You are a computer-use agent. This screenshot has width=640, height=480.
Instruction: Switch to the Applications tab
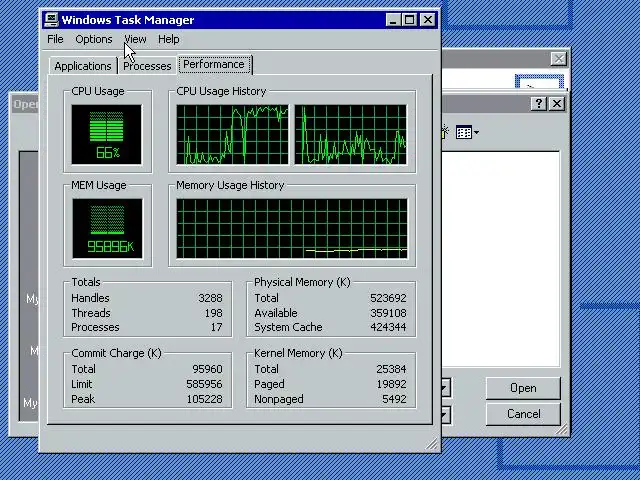click(83, 66)
